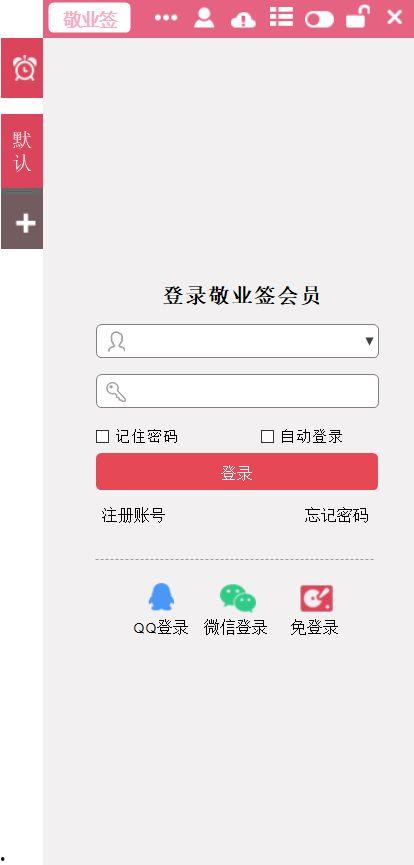414x865 pixels.
Task: Open the 注册账号 link
Action: coord(133,515)
